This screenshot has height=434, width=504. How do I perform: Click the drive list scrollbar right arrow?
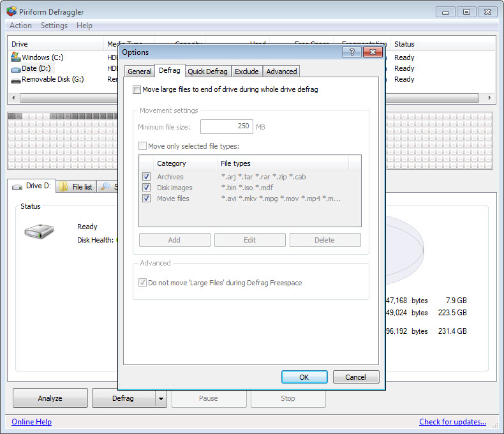(x=489, y=98)
